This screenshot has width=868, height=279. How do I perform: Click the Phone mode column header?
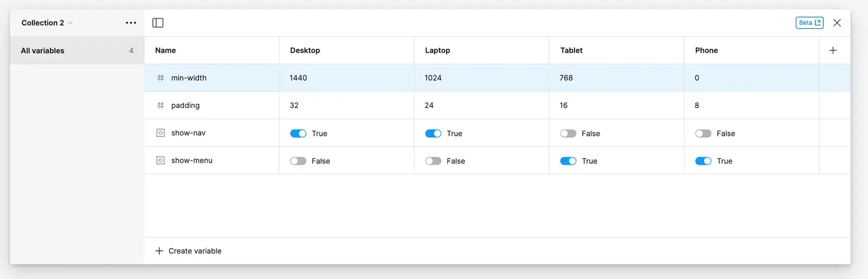point(752,50)
